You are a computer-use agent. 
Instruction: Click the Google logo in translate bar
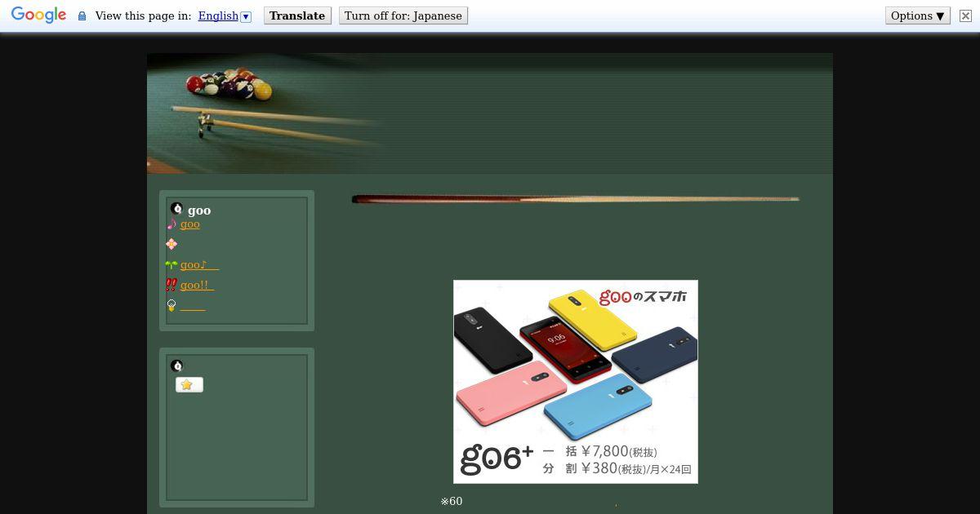(38, 16)
